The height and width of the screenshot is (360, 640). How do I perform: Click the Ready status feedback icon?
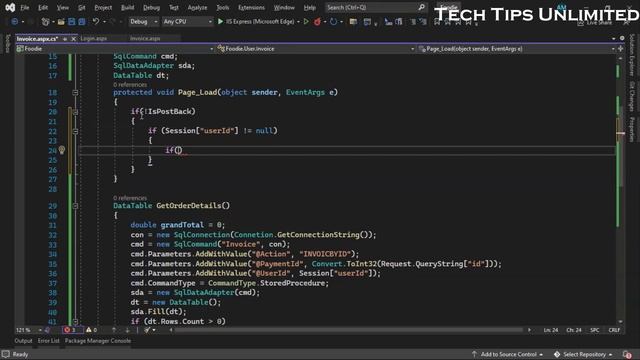[5, 354]
